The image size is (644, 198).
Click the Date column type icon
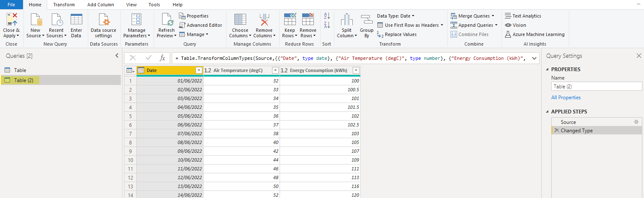[x=141, y=70]
